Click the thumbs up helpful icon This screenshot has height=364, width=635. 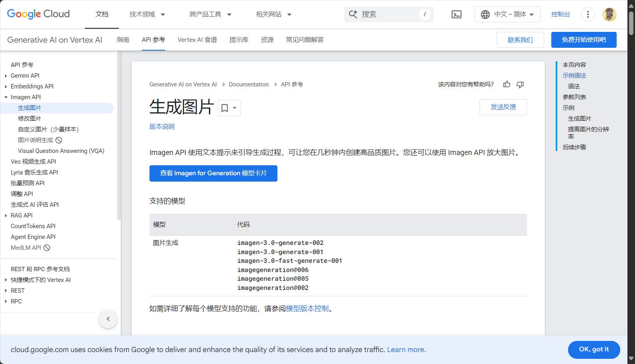[507, 84]
